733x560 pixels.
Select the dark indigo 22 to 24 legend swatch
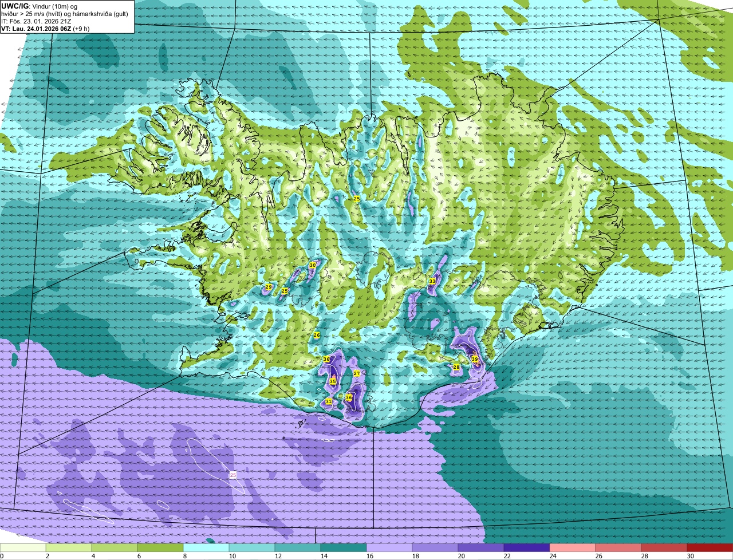click(x=527, y=548)
